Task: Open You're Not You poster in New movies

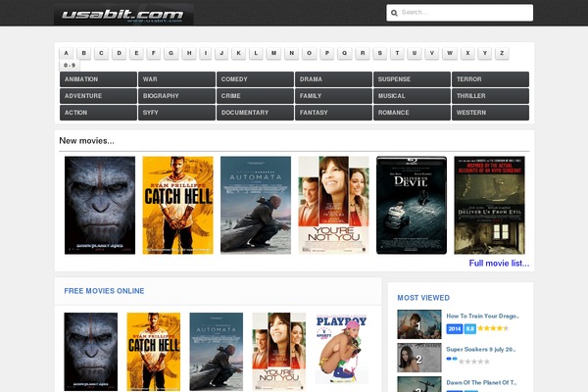Action: (x=334, y=205)
